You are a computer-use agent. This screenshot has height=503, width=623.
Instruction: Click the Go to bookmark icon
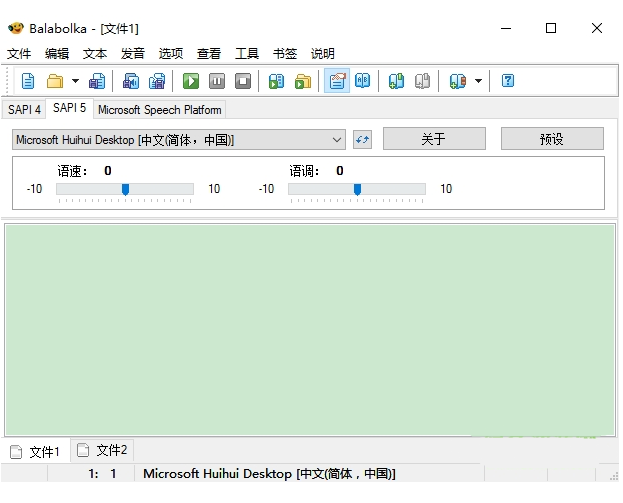point(457,81)
